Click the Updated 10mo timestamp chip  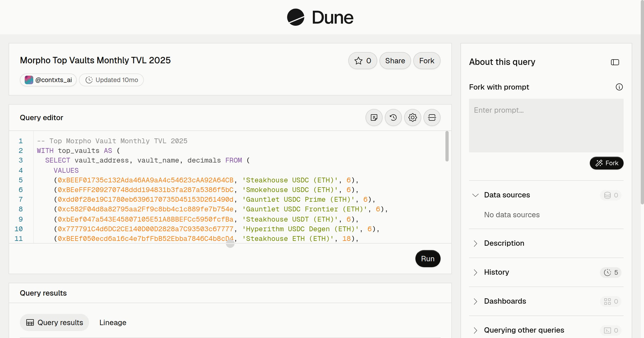click(111, 80)
